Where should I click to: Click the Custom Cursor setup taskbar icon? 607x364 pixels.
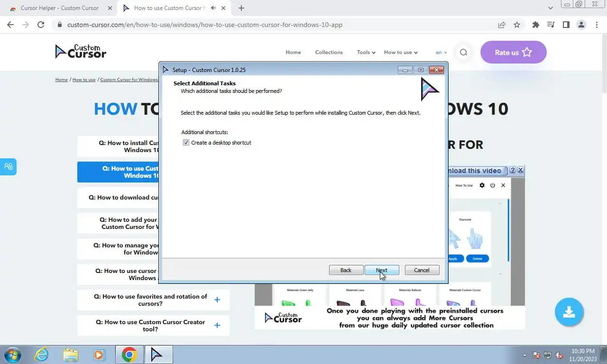158,355
